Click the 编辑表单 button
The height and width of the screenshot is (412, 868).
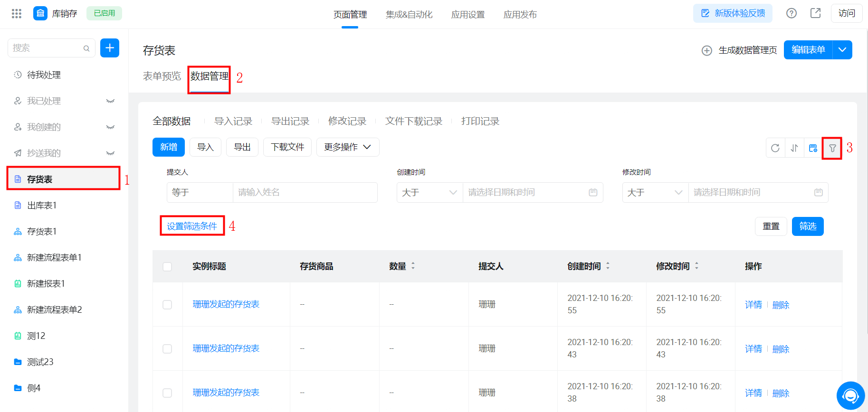coord(808,50)
